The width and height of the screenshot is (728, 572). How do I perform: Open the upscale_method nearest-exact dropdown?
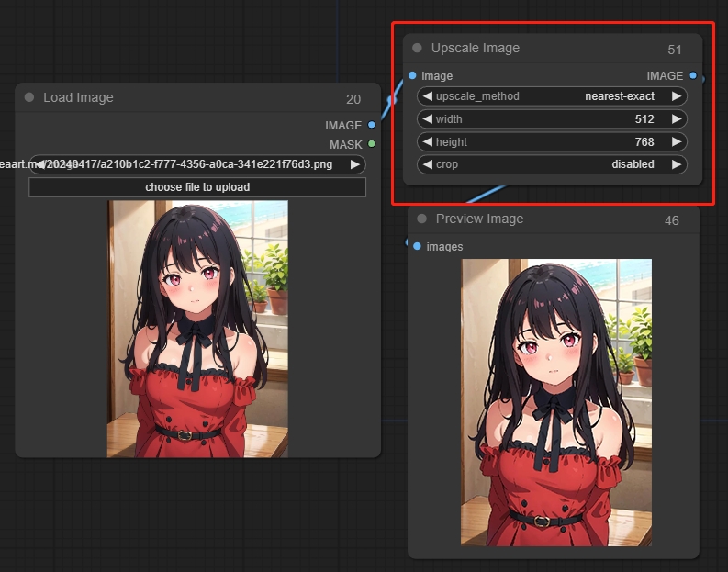tap(551, 96)
